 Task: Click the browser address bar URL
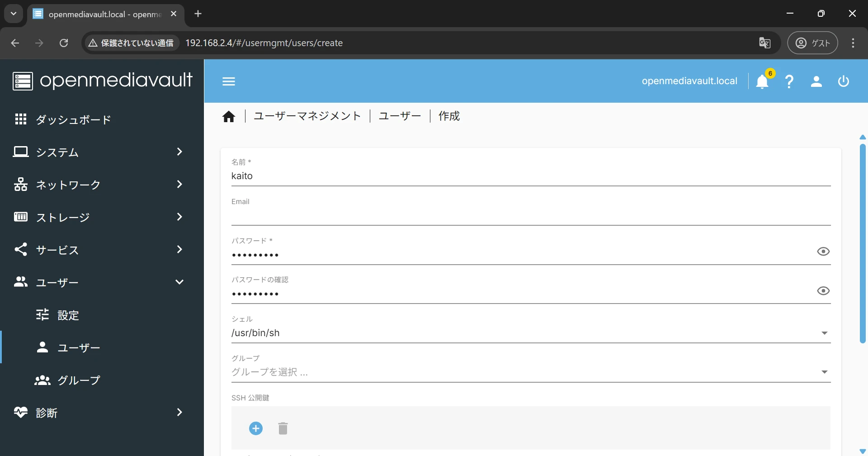coord(264,43)
